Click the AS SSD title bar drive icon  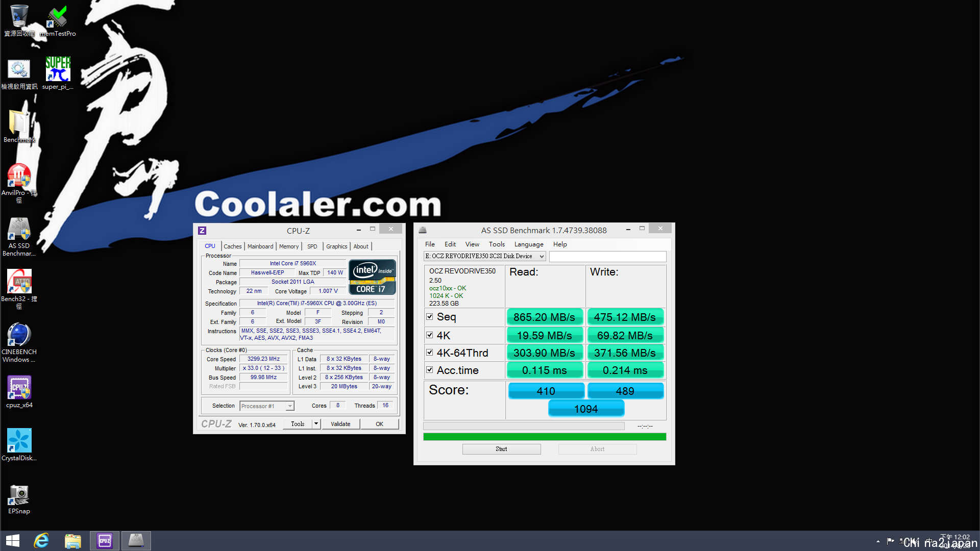click(x=423, y=230)
